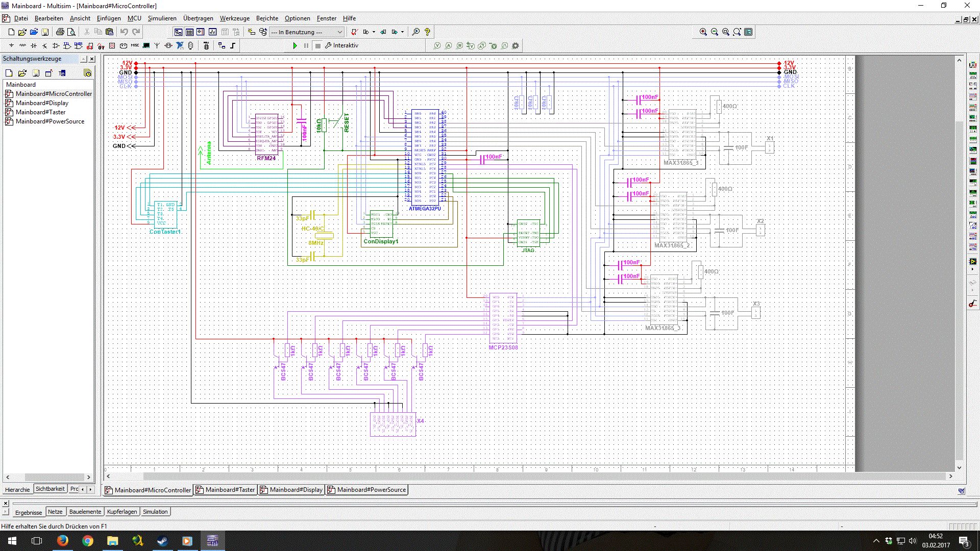Screen dimensions: 980x551
Task: Toggle full screen view icon
Action: pyautogui.click(x=748, y=32)
